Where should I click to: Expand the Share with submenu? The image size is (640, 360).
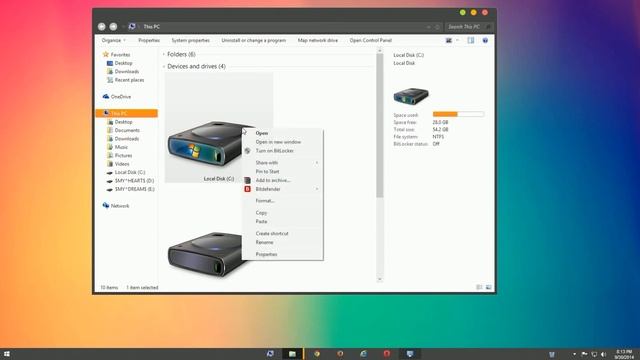(x=283, y=162)
